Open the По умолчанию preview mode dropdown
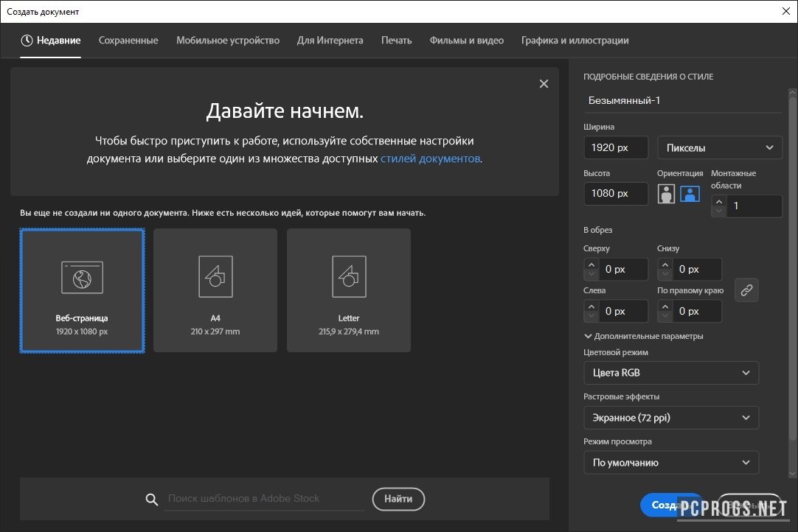The image size is (798, 532). [x=670, y=462]
